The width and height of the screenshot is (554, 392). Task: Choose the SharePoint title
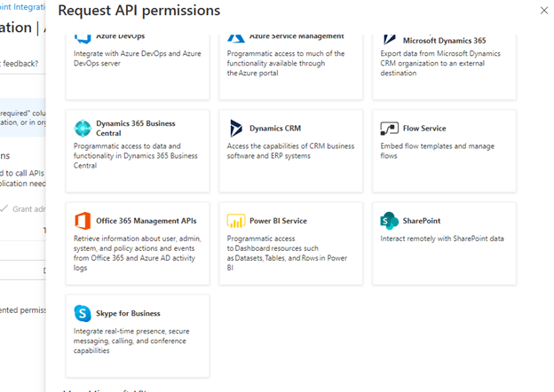tap(422, 221)
